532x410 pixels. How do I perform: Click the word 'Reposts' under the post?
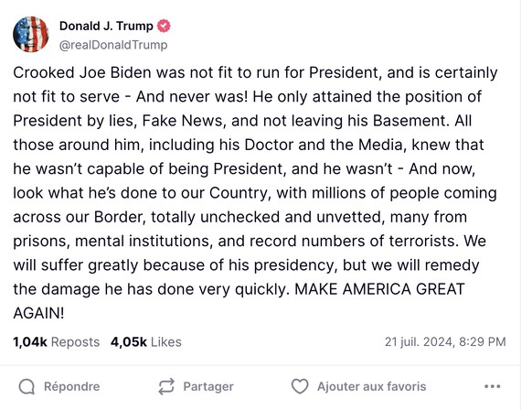pos(75,342)
